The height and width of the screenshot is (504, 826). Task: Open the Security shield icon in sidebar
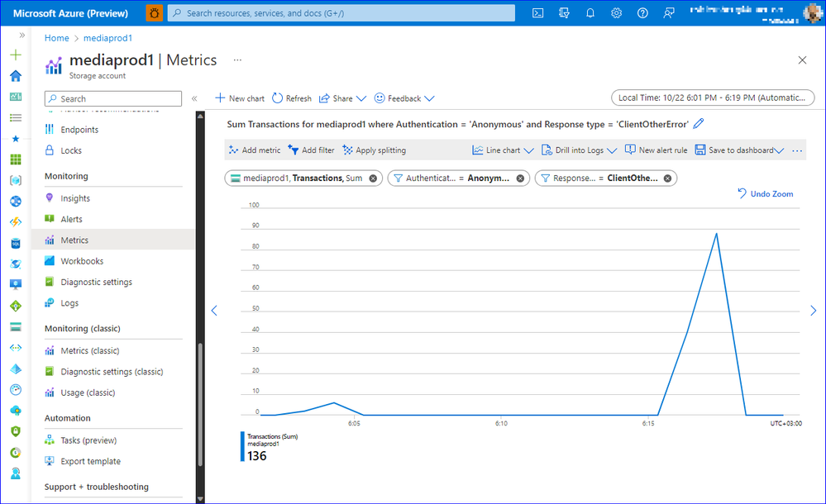16,431
